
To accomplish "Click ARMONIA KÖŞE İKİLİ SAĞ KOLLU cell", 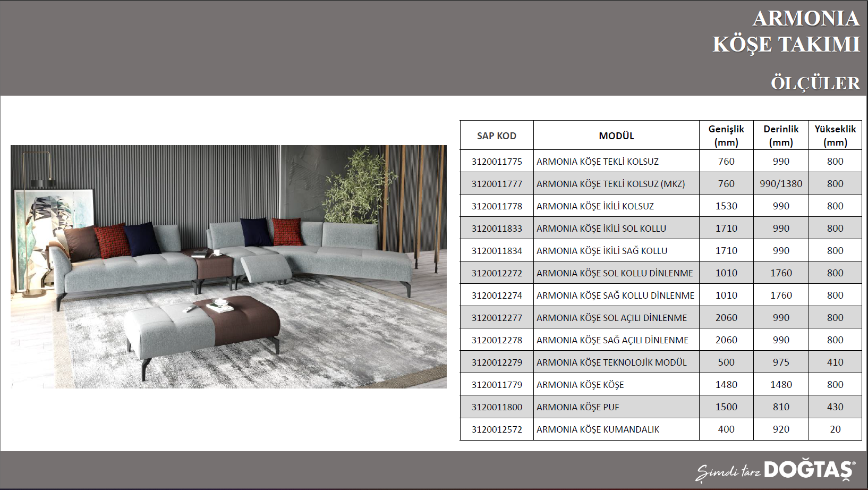I will click(616, 251).
